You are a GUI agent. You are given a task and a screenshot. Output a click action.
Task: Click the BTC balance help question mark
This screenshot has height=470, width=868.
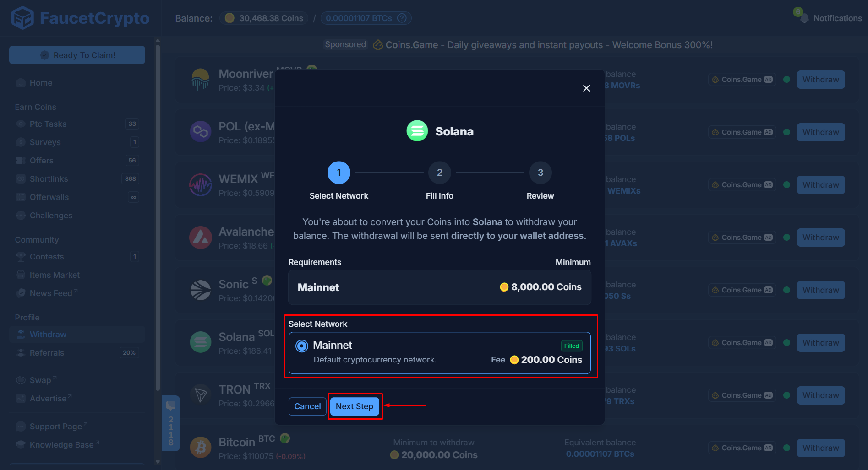coord(402,18)
